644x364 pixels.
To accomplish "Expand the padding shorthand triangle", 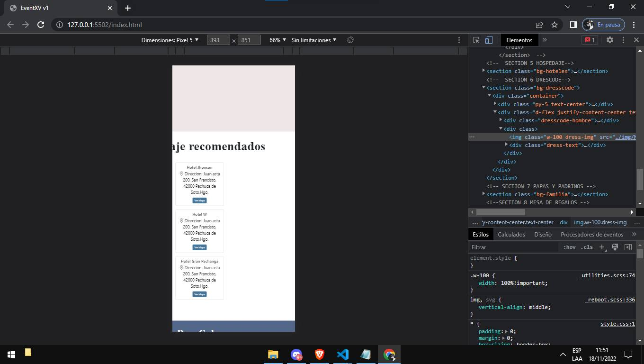I will [x=507, y=332].
